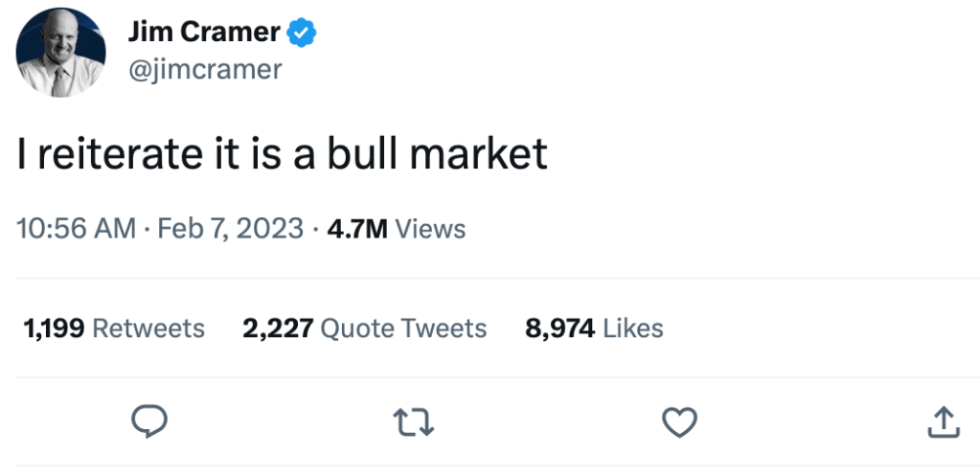Screen dimensions: 980x476
Task: Click the 10:56 AM timestamp
Action: [x=77, y=230]
